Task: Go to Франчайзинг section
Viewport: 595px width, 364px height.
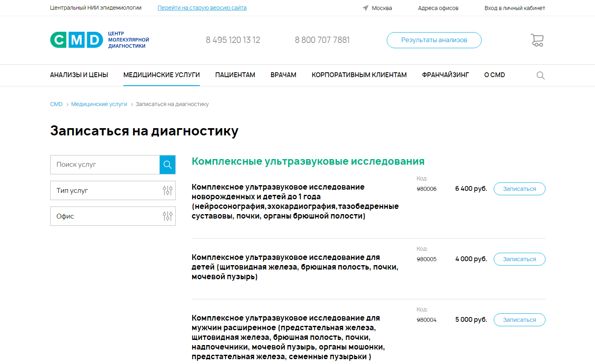Action: tap(445, 75)
